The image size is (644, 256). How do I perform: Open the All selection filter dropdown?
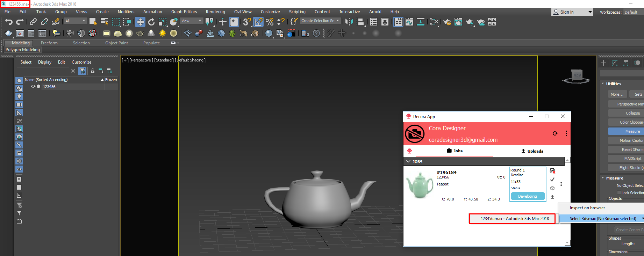click(75, 21)
